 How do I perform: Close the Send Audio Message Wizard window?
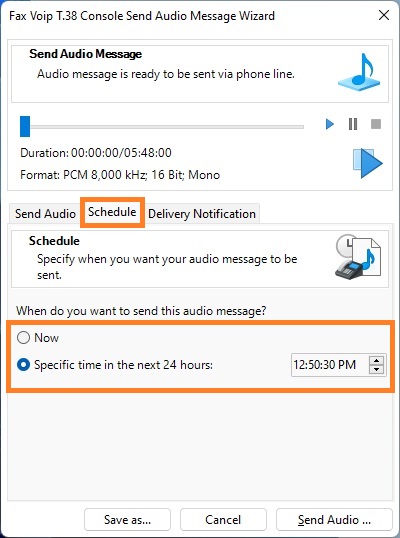(384, 15)
